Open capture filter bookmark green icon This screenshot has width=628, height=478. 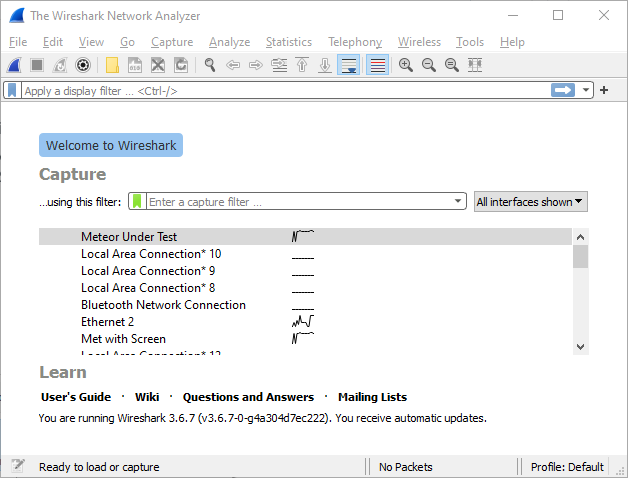137,201
